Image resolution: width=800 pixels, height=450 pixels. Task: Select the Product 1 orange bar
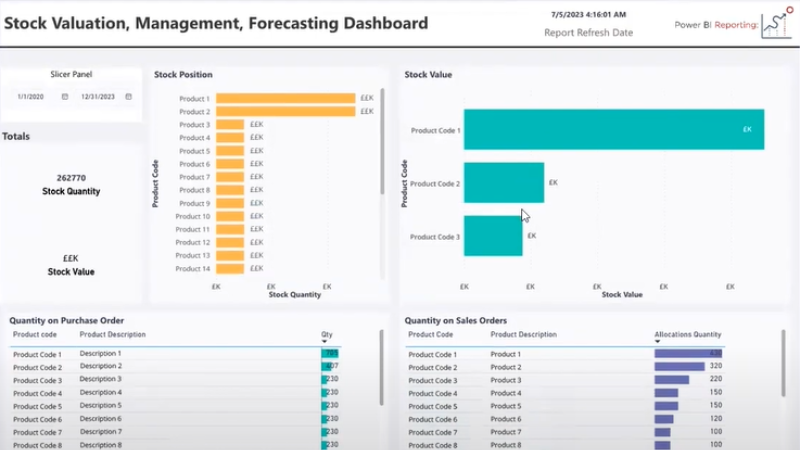(286, 98)
